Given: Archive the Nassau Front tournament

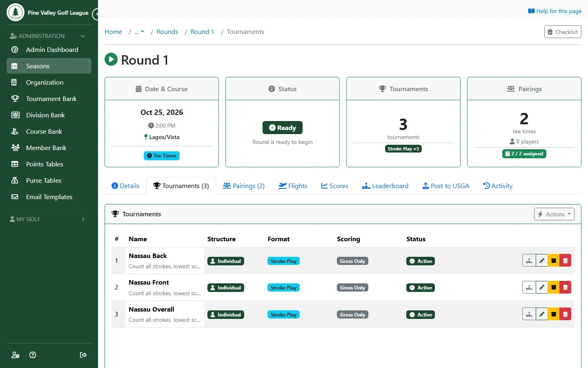Looking at the screenshot, I should [x=554, y=287].
